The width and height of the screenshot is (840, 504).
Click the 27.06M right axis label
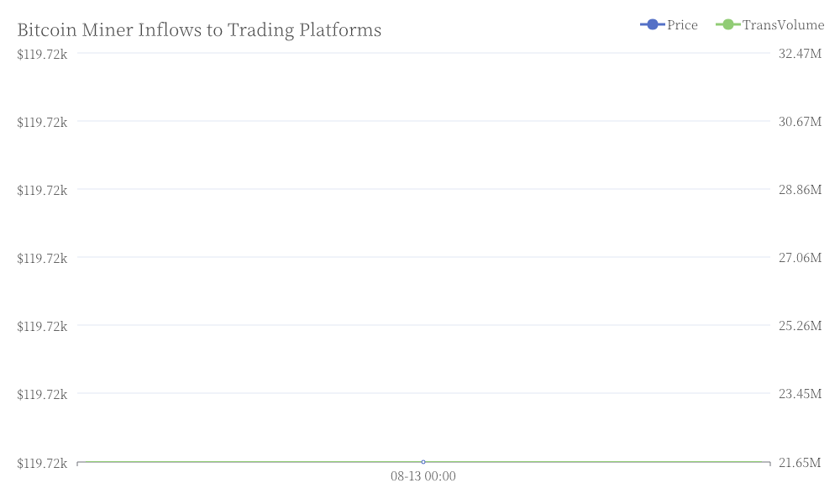(800, 258)
